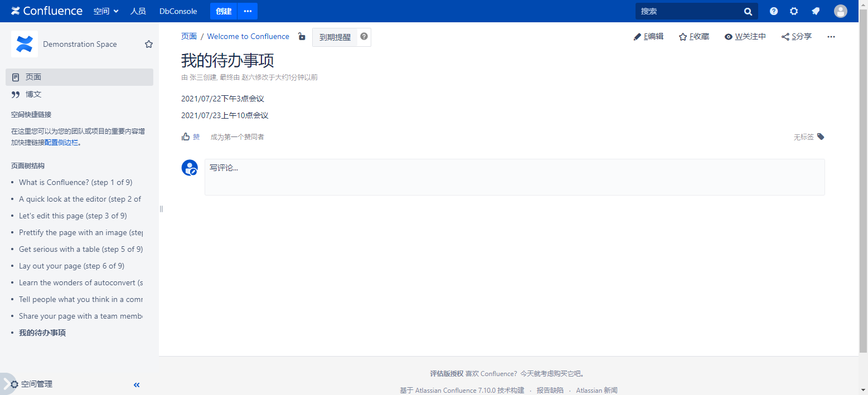Open the user profile avatar menu
This screenshot has width=868, height=395.
pos(840,11)
